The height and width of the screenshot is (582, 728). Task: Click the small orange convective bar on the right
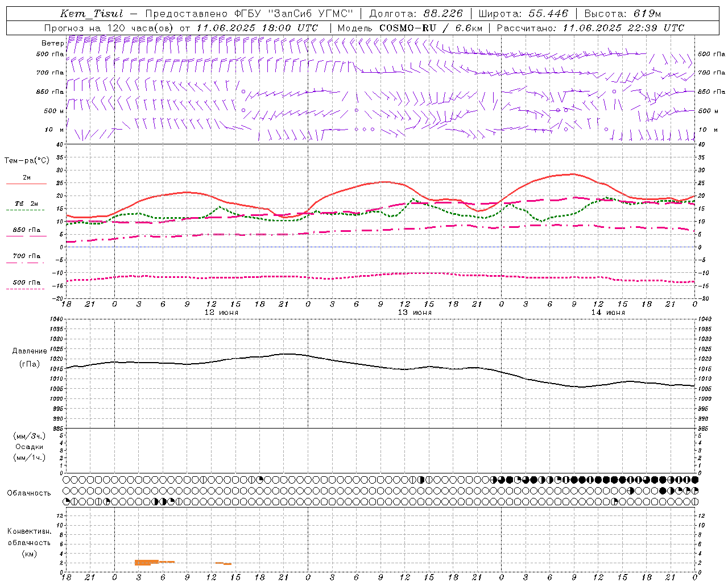[x=224, y=563]
